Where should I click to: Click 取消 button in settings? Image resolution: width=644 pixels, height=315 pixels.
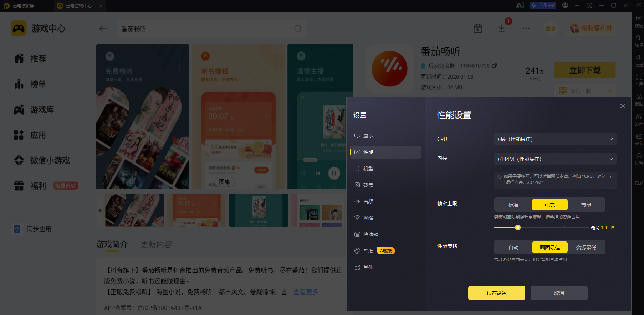[x=559, y=293]
